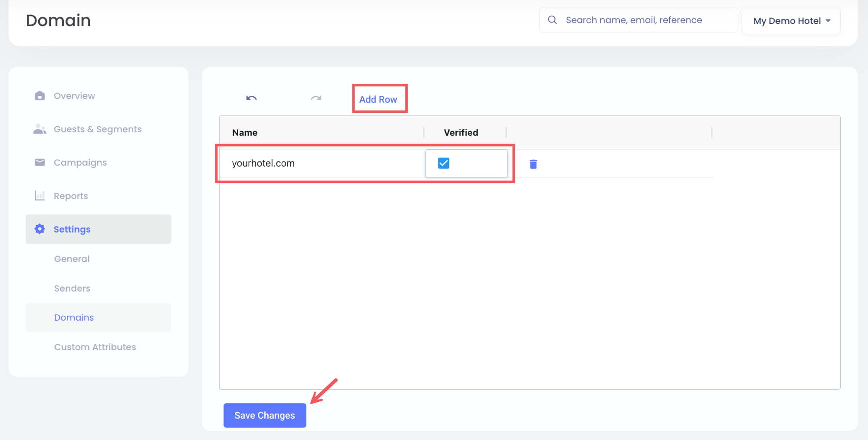868x440 pixels.
Task: Delete yourhotel.com with trash icon
Action: [x=533, y=164]
